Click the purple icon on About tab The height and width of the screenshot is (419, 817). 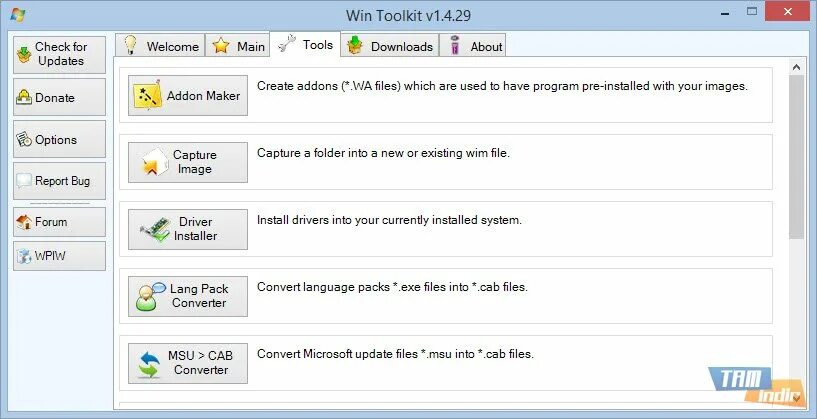tap(455, 45)
